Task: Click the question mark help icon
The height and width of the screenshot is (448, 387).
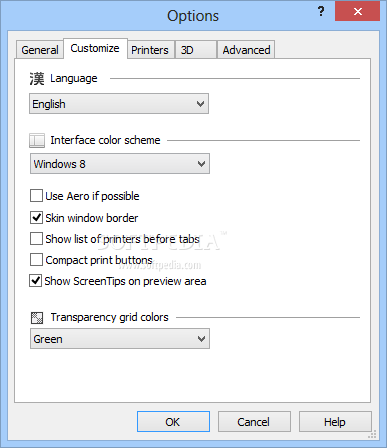Action: tap(321, 12)
